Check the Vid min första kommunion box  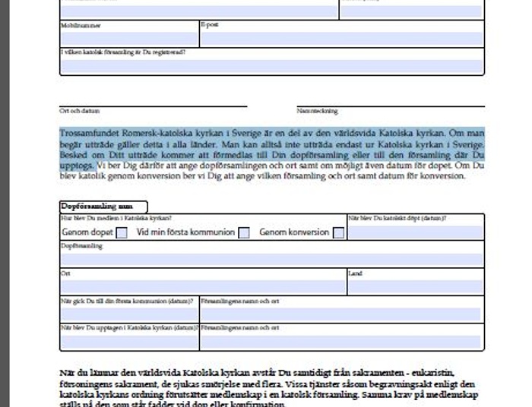point(244,232)
